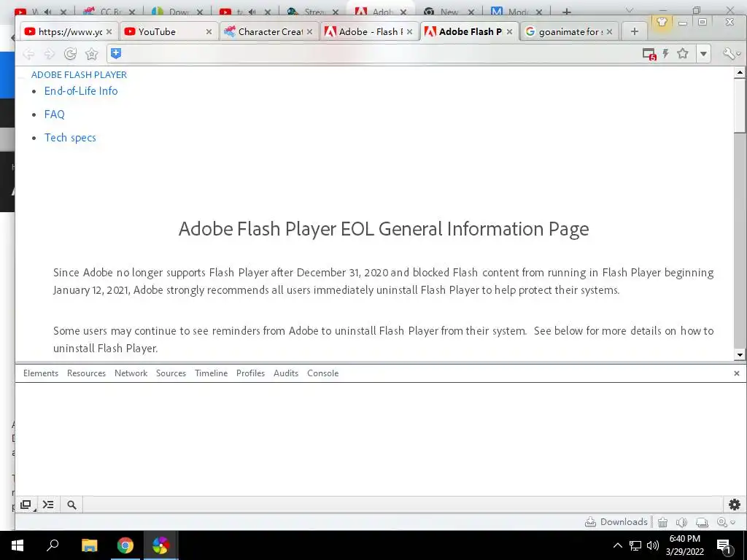The height and width of the screenshot is (560, 747).
Task: Click the skin shirt icon in title bar
Action: click(x=662, y=22)
